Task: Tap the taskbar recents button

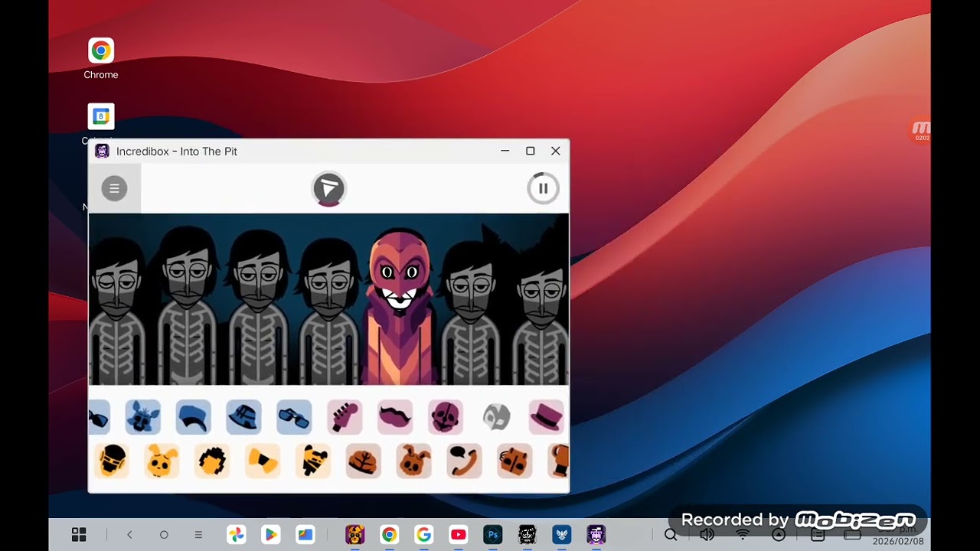Action: (x=198, y=535)
